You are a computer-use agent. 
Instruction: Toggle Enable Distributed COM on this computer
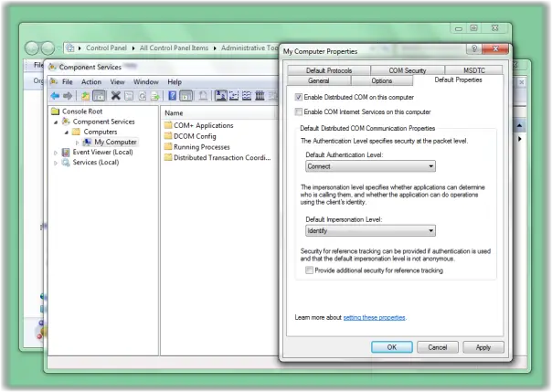299,97
